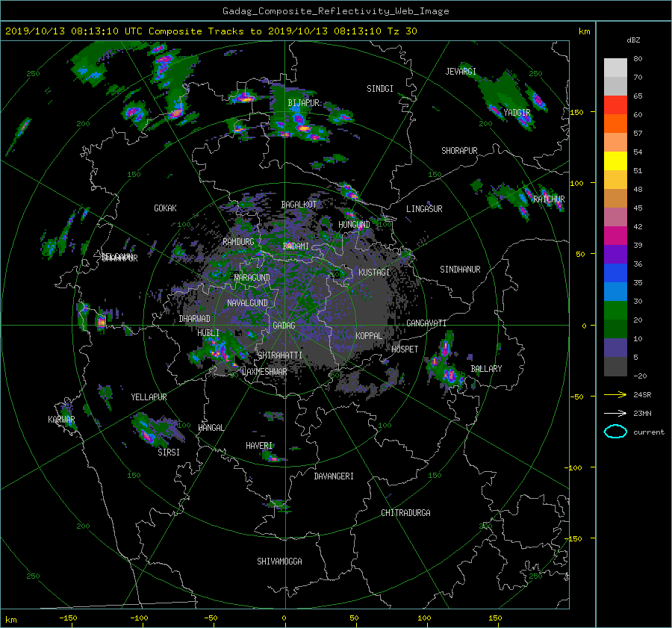Select the HOSPET city label
This screenshot has width=672, height=628.
[x=405, y=349]
